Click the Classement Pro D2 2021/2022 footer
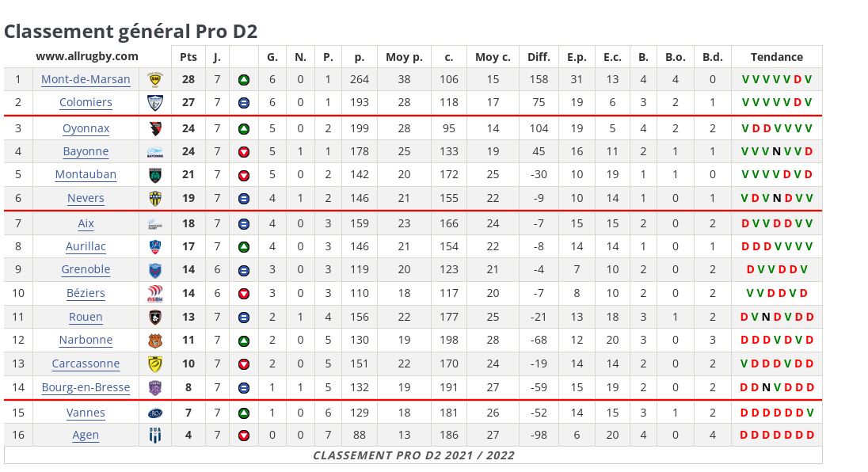Image resolution: width=868 pixels, height=472 pixels. (x=413, y=455)
